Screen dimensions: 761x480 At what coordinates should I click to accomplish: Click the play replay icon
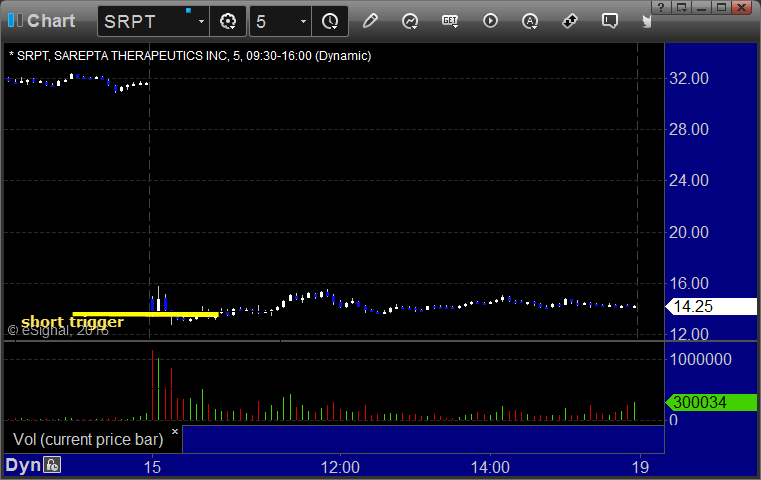click(490, 21)
